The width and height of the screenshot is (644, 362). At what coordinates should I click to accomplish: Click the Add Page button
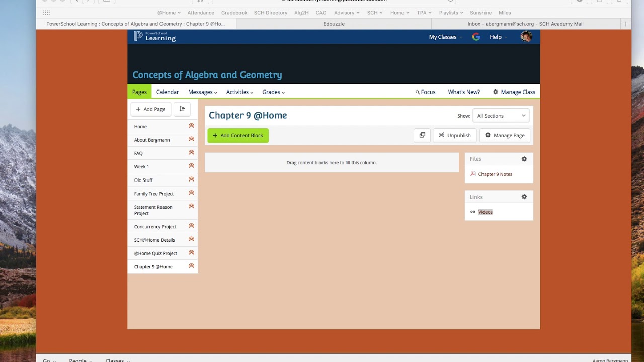(151, 109)
